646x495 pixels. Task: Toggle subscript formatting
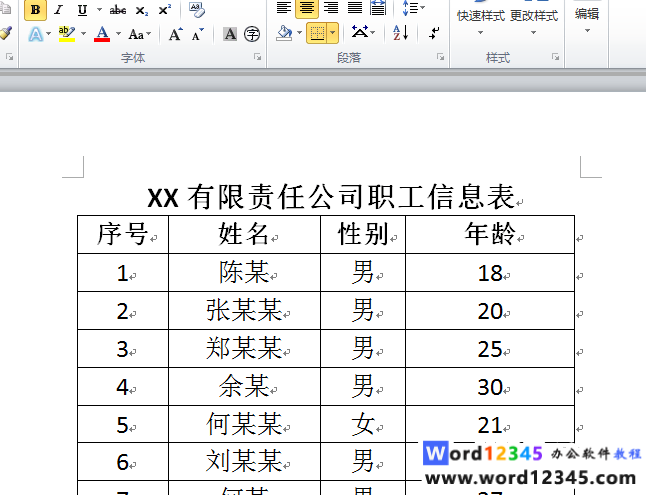pyautogui.click(x=142, y=10)
